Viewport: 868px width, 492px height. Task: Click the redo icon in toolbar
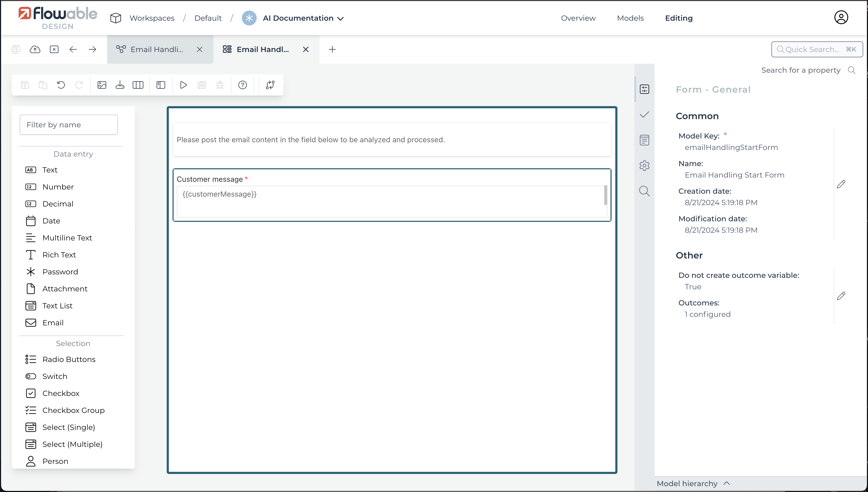tap(80, 85)
